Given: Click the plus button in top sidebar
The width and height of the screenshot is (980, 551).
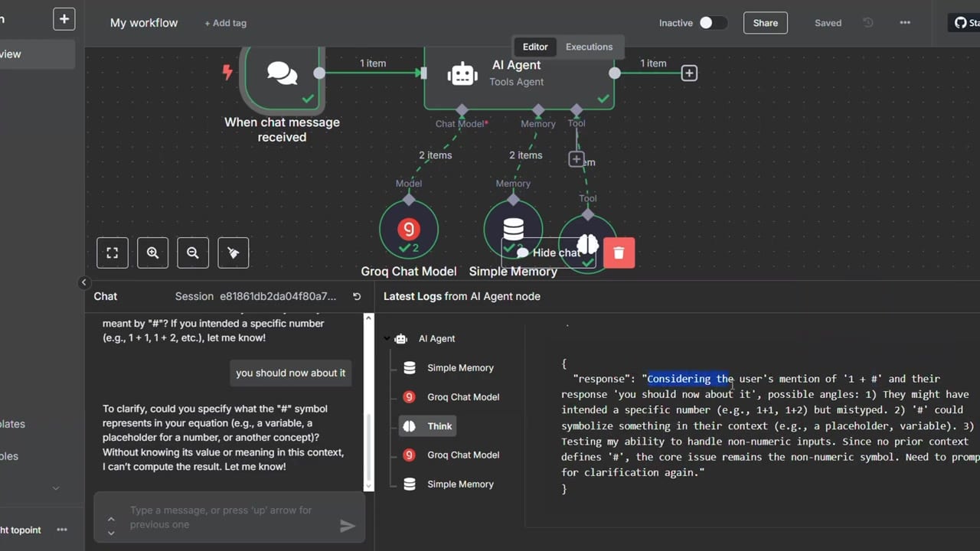Looking at the screenshot, I should [64, 19].
